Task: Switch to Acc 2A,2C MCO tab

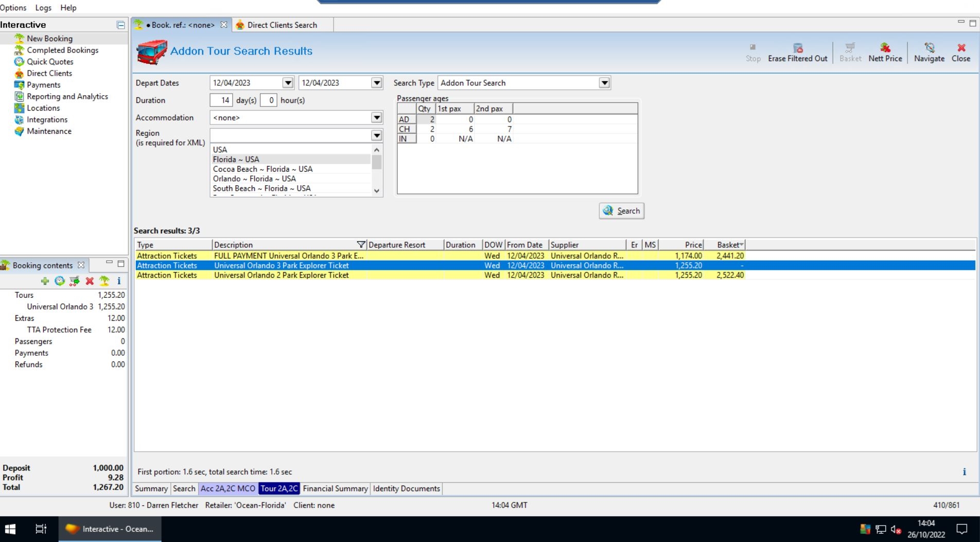Action: [227, 489]
